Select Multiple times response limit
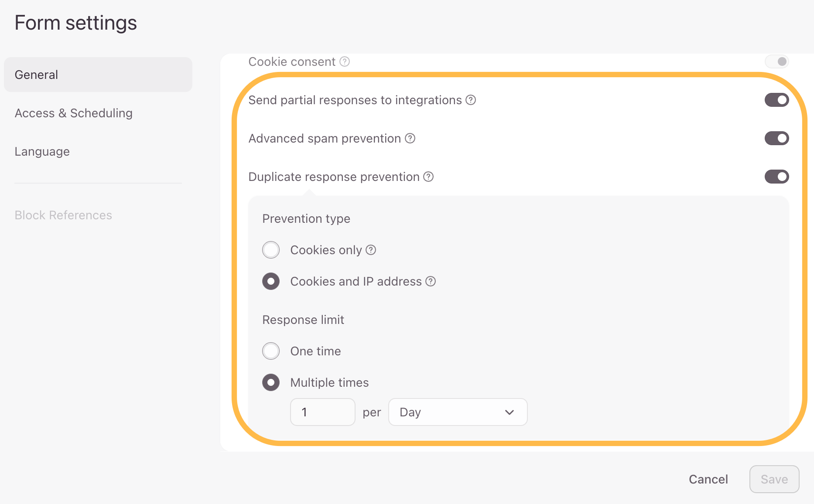Screen dimensions: 814x504 271,382
